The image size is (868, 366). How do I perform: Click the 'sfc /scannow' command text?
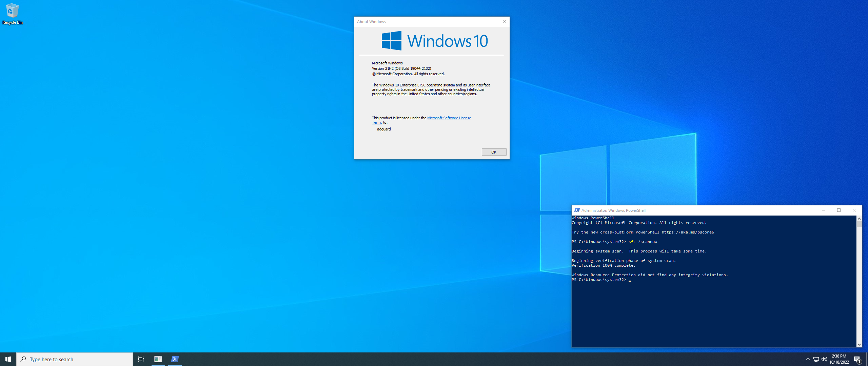point(643,242)
